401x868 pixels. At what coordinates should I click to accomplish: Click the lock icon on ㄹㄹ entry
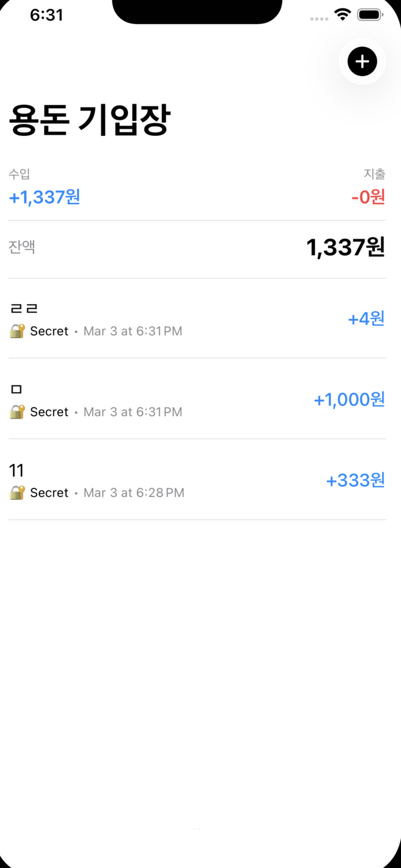click(17, 331)
